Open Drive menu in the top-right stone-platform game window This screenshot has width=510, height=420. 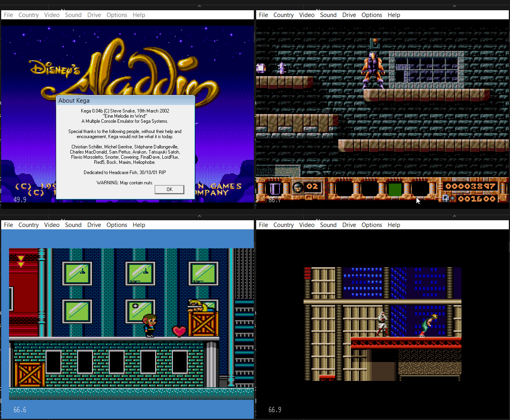pos(349,15)
